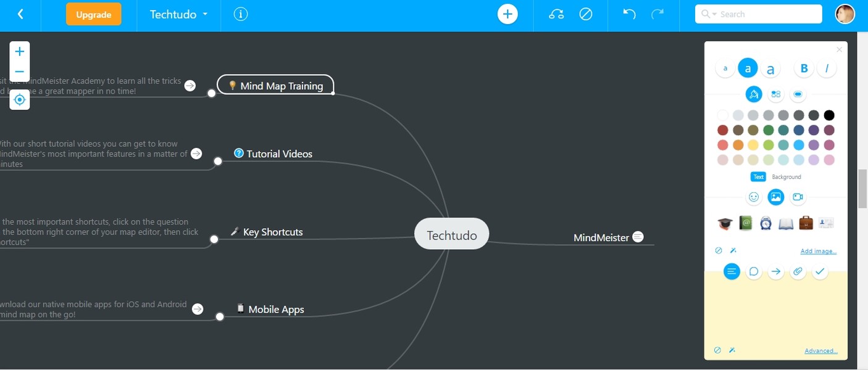Insert the brown briefcase image
This screenshot has width=868, height=370.
(x=806, y=223)
